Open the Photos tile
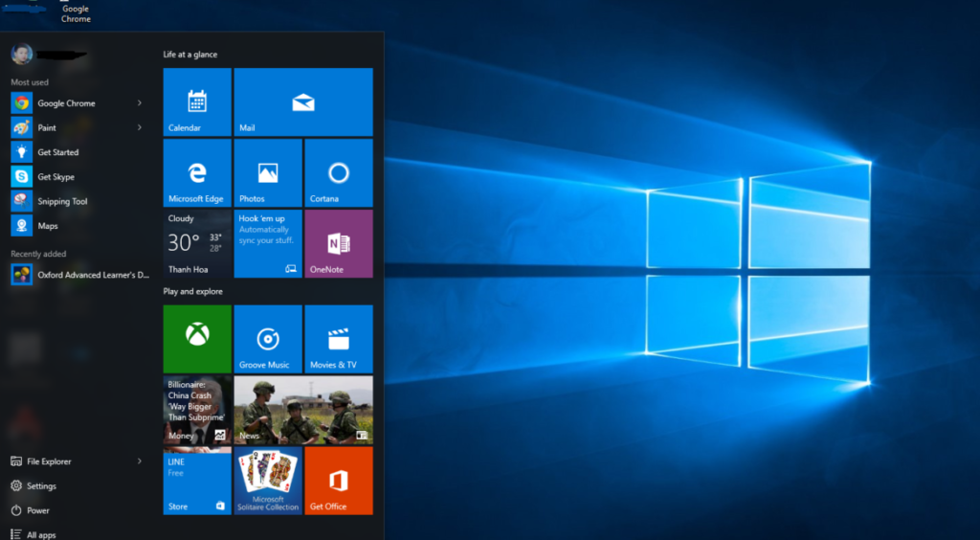Image resolution: width=980 pixels, height=540 pixels. (x=268, y=172)
